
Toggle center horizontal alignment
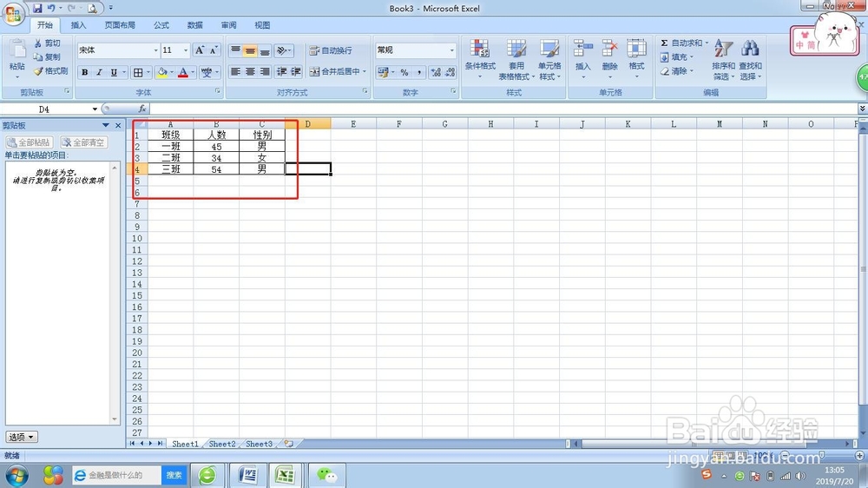pyautogui.click(x=250, y=71)
